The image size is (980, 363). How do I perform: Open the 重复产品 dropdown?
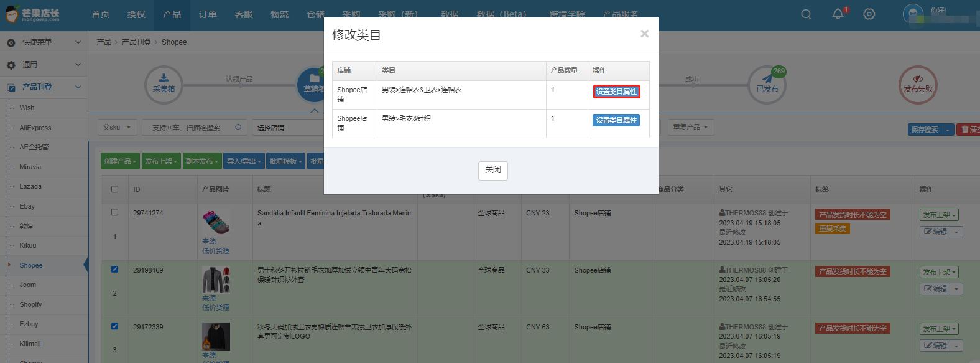click(691, 127)
